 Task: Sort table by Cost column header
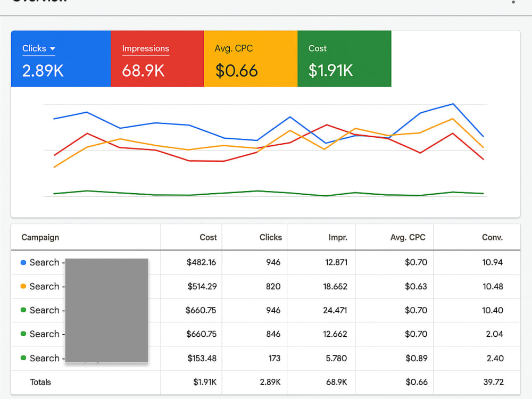208,237
